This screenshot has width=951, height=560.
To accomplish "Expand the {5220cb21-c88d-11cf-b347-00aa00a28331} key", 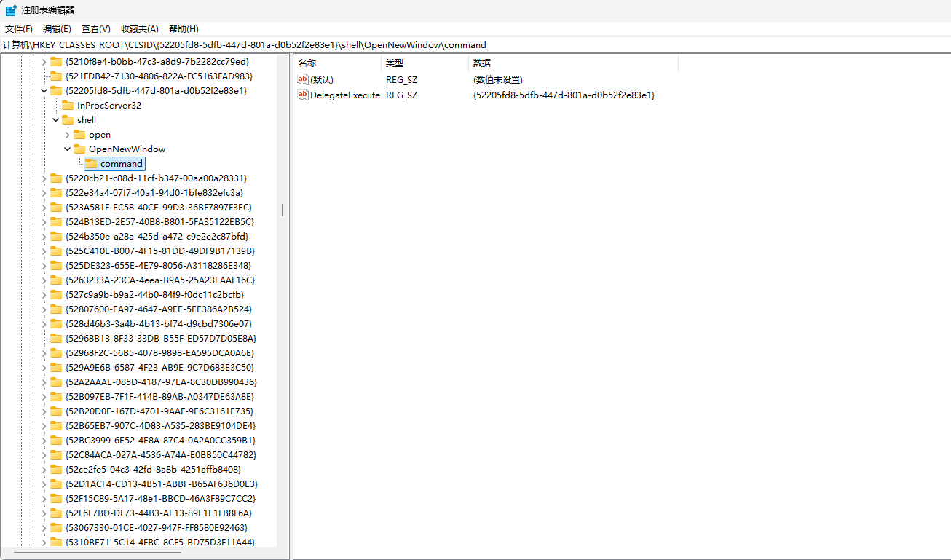I will [44, 178].
